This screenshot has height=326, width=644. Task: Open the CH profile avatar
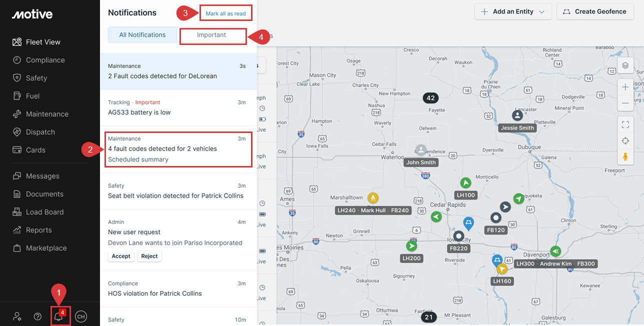(80, 316)
